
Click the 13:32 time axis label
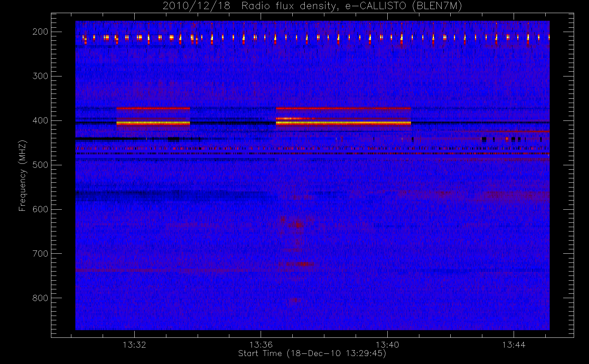click(x=134, y=345)
